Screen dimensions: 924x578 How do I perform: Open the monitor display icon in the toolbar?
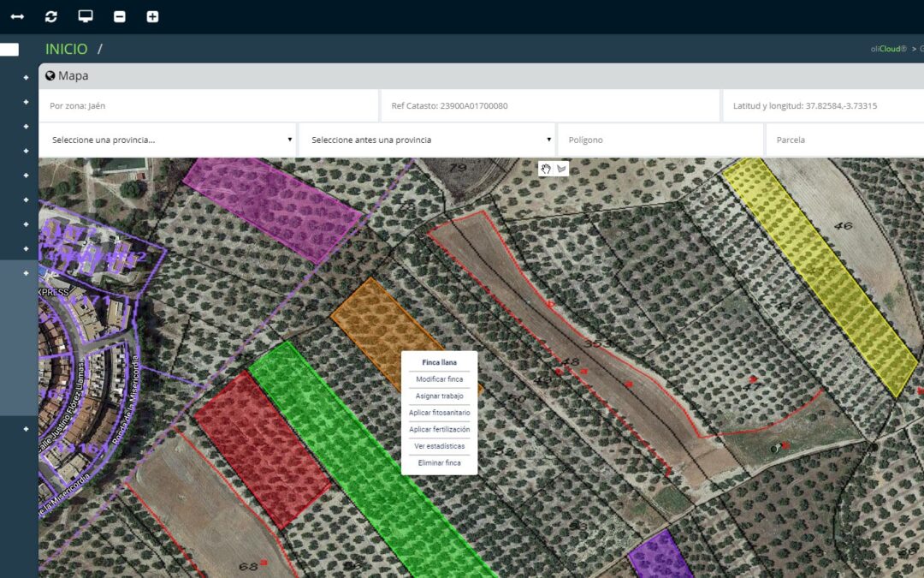coord(85,16)
